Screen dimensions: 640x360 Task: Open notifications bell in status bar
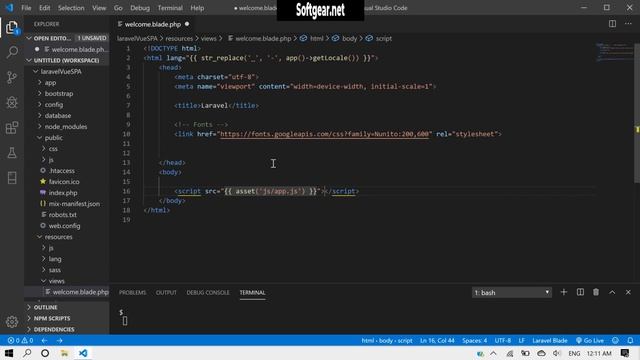(x=630, y=340)
